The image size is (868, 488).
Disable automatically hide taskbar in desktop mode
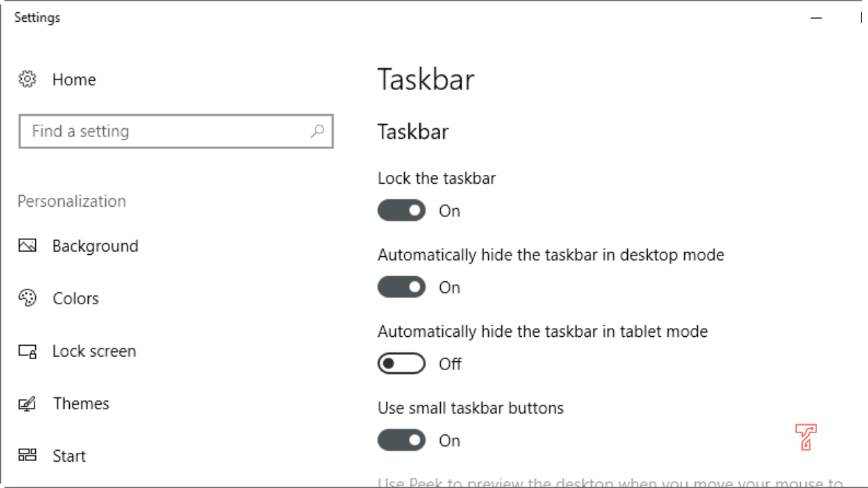click(401, 287)
